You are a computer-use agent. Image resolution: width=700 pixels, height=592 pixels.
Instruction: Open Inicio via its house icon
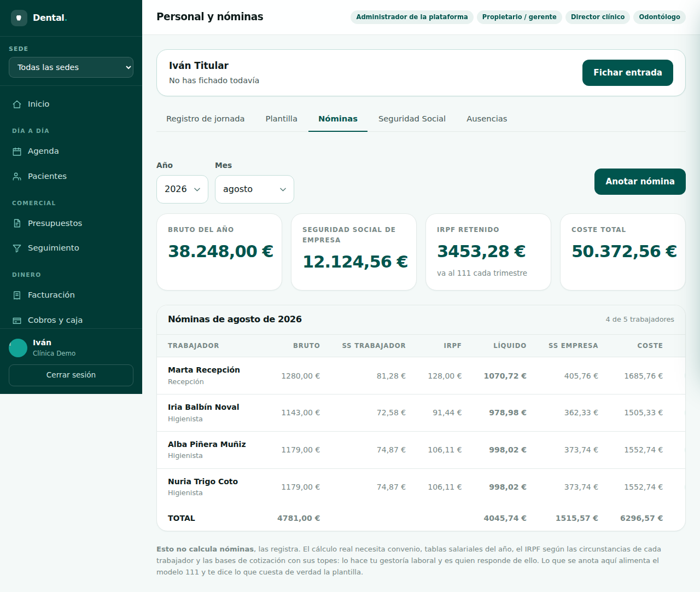click(17, 105)
